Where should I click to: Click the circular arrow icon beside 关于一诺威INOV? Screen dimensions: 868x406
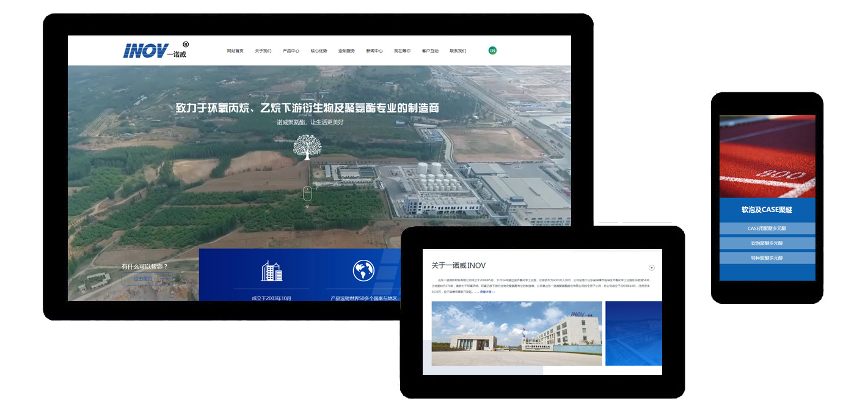tap(652, 268)
